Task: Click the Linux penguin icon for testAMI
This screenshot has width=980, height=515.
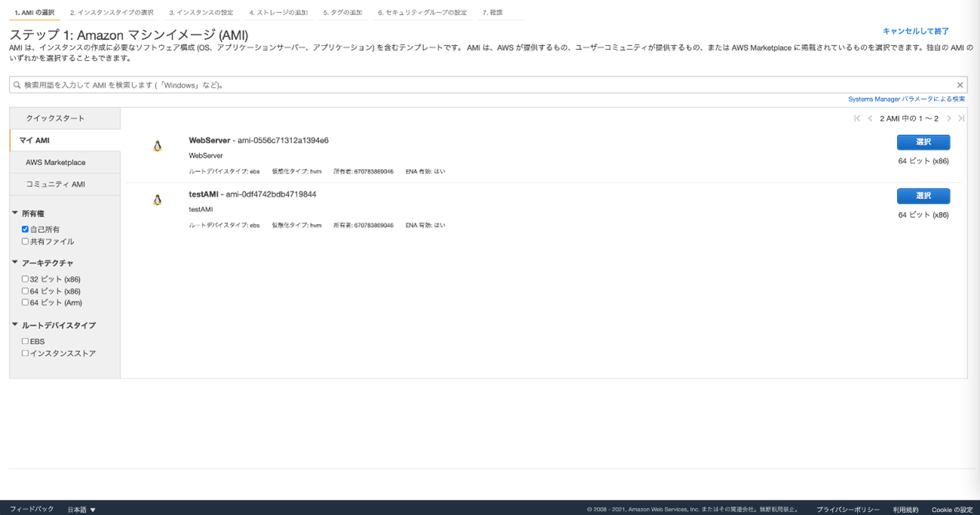Action: [x=157, y=200]
